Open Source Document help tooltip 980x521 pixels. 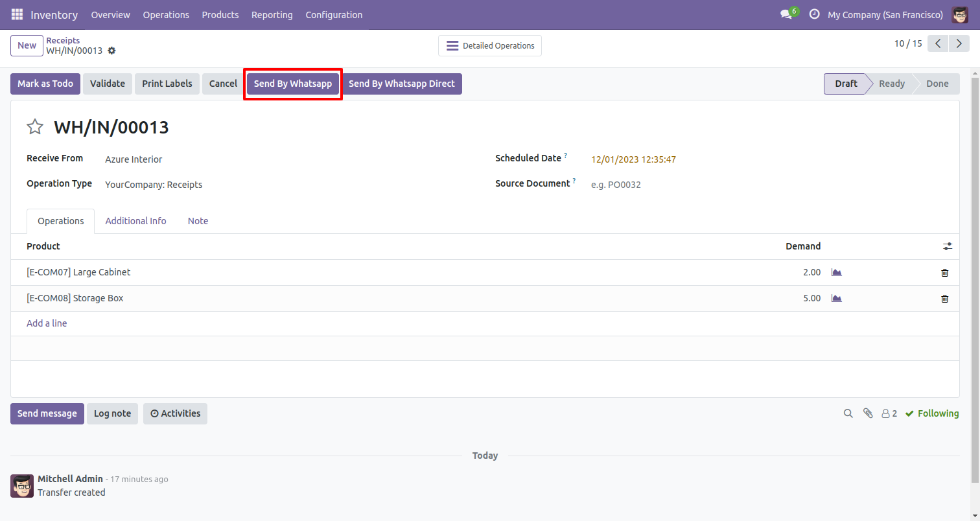coord(574,181)
